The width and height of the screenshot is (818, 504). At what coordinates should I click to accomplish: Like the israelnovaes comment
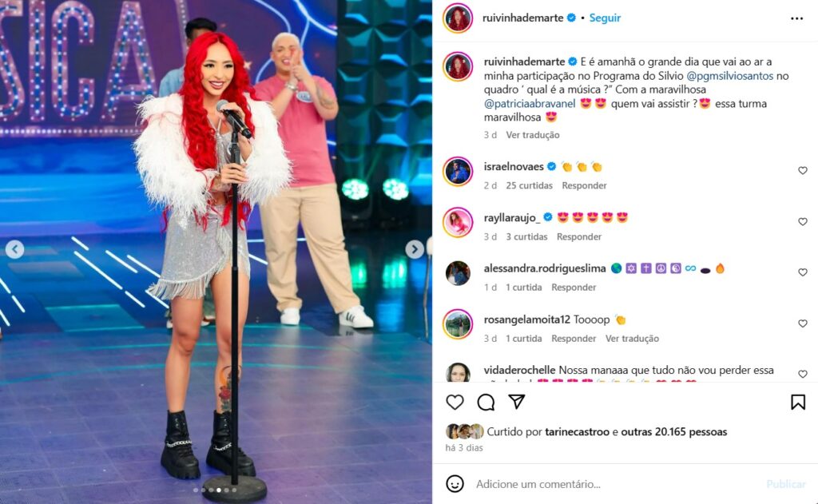point(802,171)
